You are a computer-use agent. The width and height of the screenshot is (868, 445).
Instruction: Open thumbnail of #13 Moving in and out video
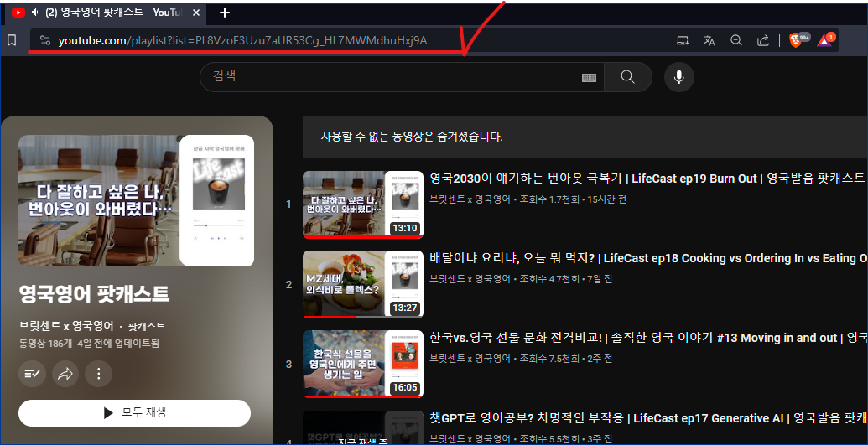pos(363,365)
